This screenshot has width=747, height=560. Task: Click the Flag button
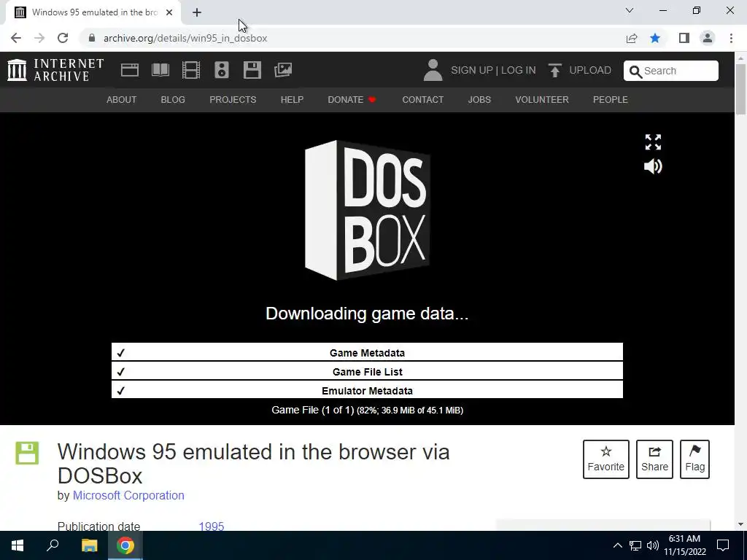[694, 459]
